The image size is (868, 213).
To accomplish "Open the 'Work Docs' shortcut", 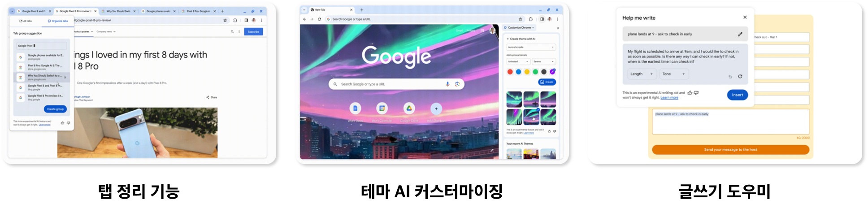I will 355,108.
